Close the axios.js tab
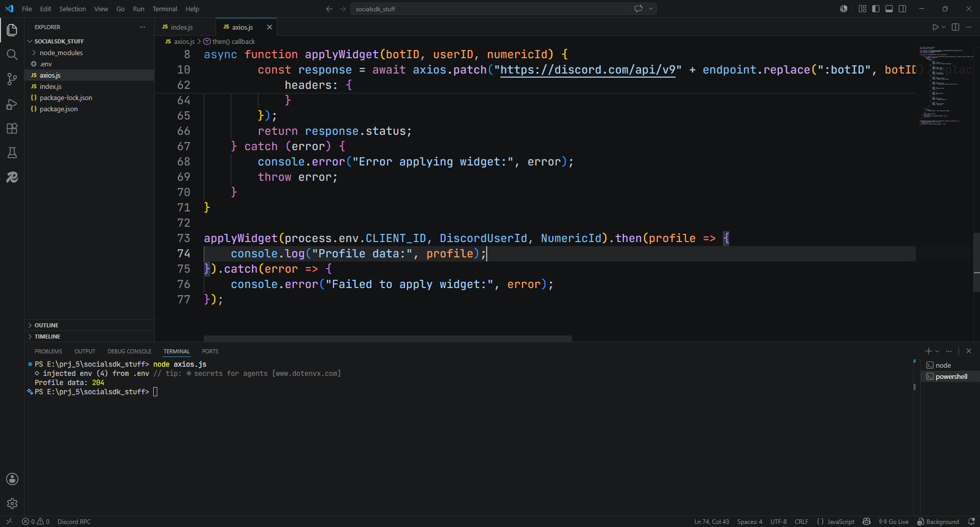This screenshot has width=980, height=527. pyautogui.click(x=269, y=27)
